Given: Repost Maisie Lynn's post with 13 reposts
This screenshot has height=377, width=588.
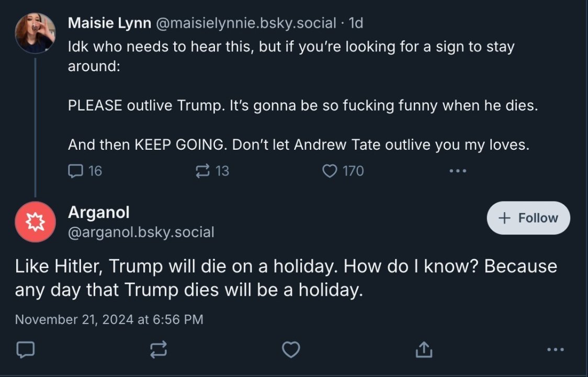Looking at the screenshot, I should click(202, 171).
